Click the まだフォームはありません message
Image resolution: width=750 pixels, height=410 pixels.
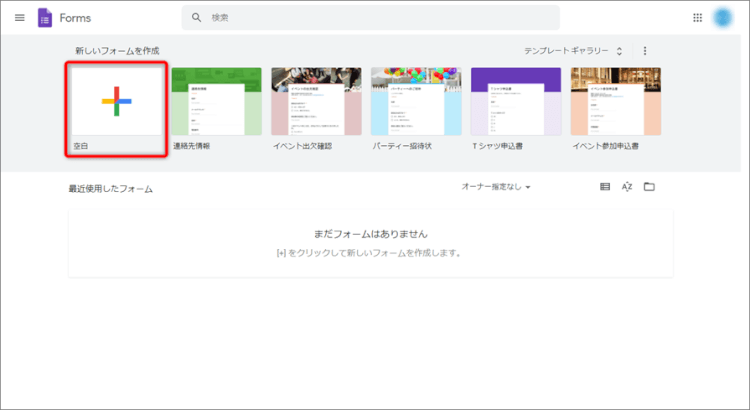tap(371, 234)
